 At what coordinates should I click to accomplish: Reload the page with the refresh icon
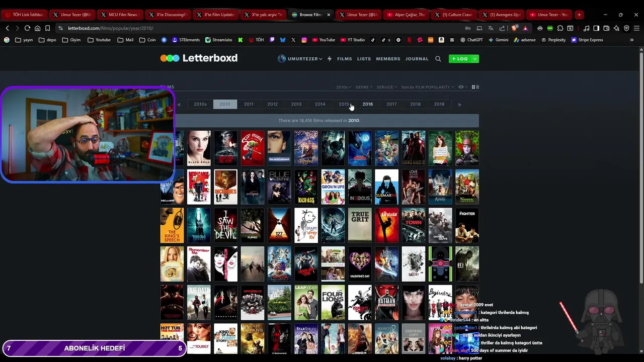pos(27,28)
